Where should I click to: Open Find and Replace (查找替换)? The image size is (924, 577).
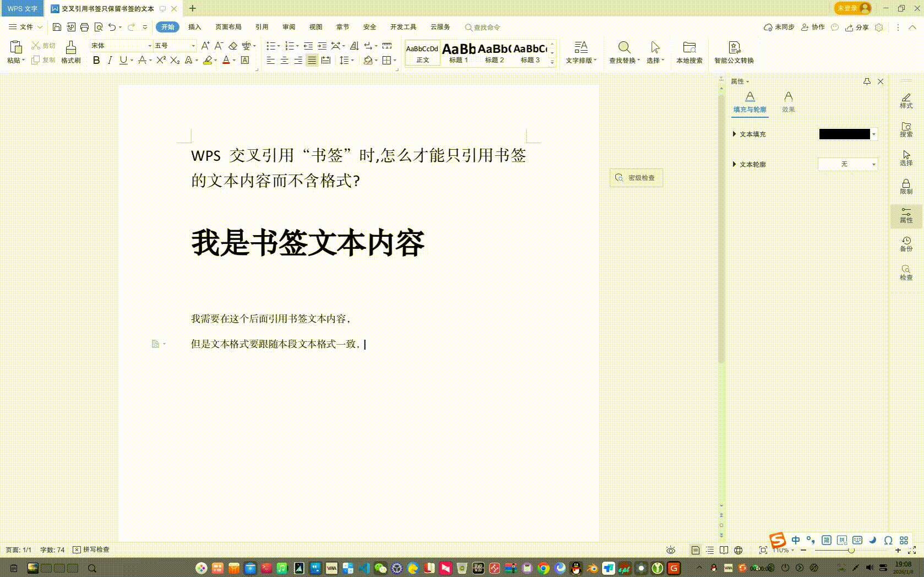click(624, 52)
